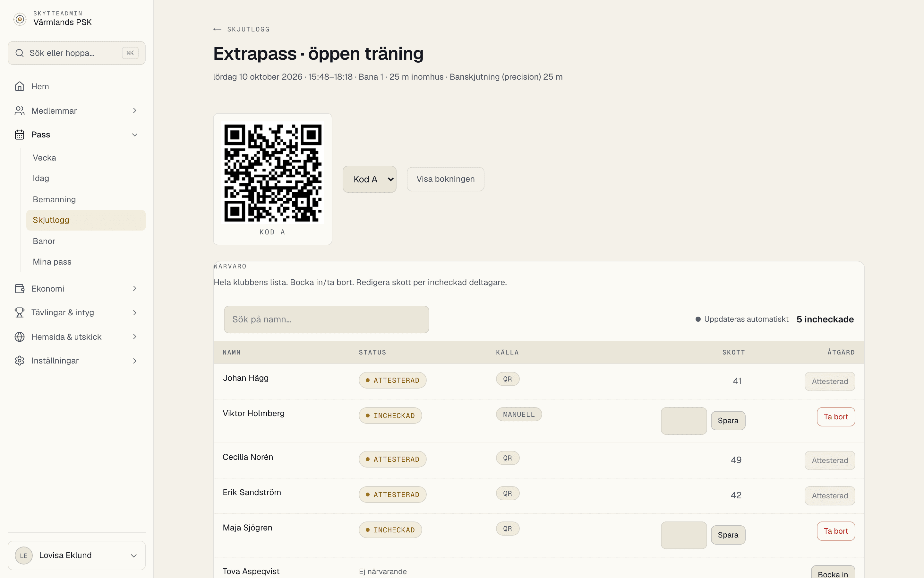Click the 5 incheckade counter
The image size is (924, 578).
coord(825,320)
